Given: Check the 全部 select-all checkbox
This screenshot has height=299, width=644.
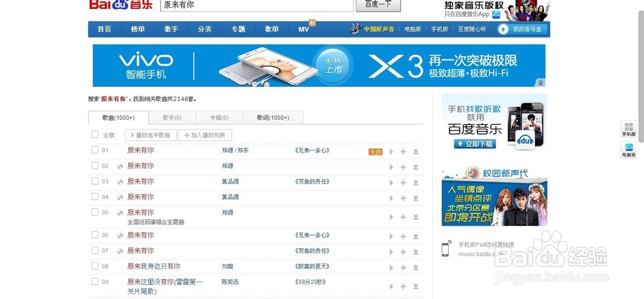Looking at the screenshot, I should tap(95, 134).
